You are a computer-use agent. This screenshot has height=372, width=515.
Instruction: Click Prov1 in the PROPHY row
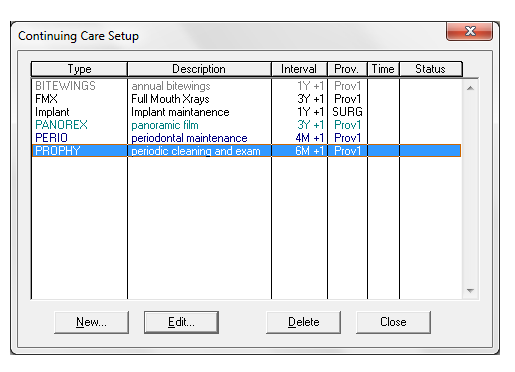[348, 151]
